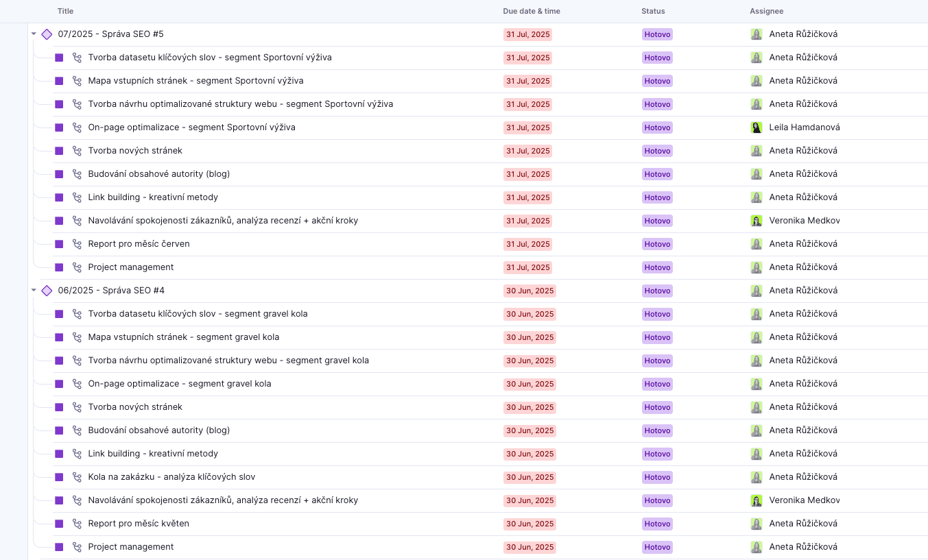Click the Status column header
928x560 pixels.
coord(653,11)
